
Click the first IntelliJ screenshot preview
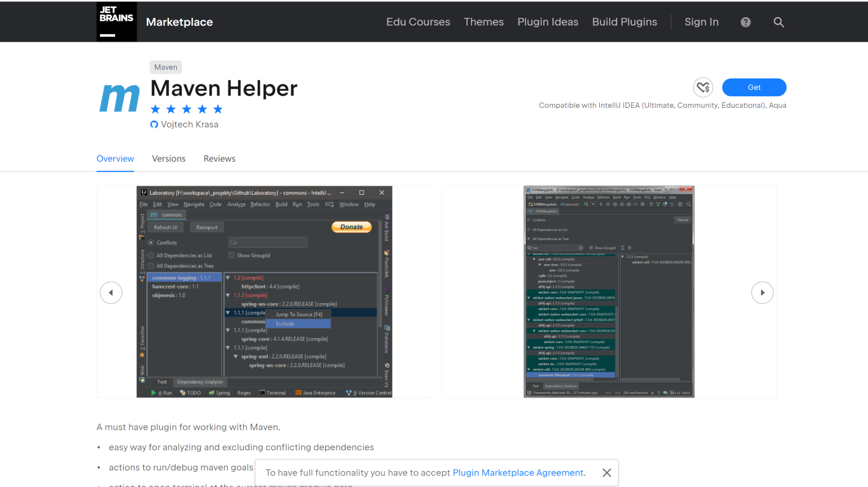[264, 292]
